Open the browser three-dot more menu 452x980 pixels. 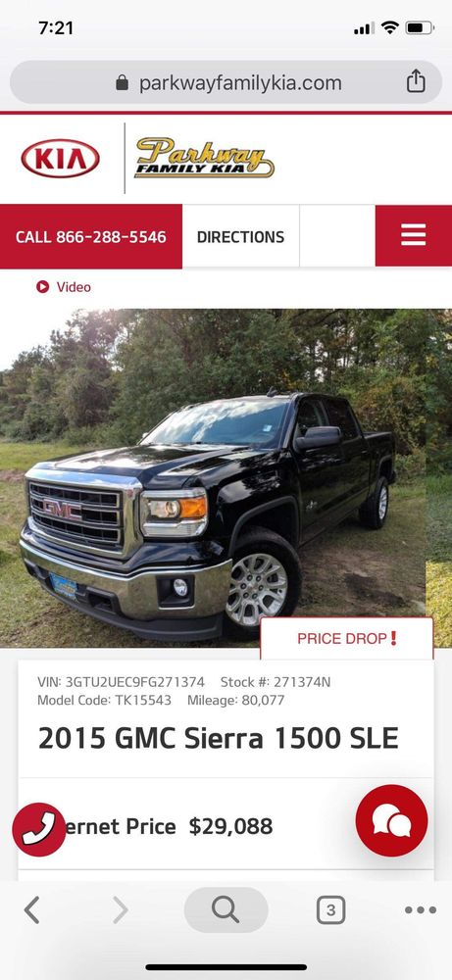click(x=420, y=910)
